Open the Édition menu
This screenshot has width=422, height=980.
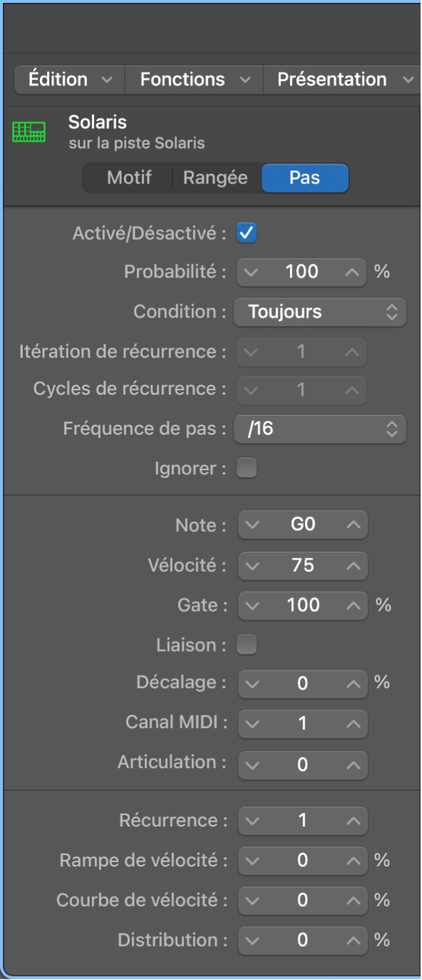tap(69, 79)
